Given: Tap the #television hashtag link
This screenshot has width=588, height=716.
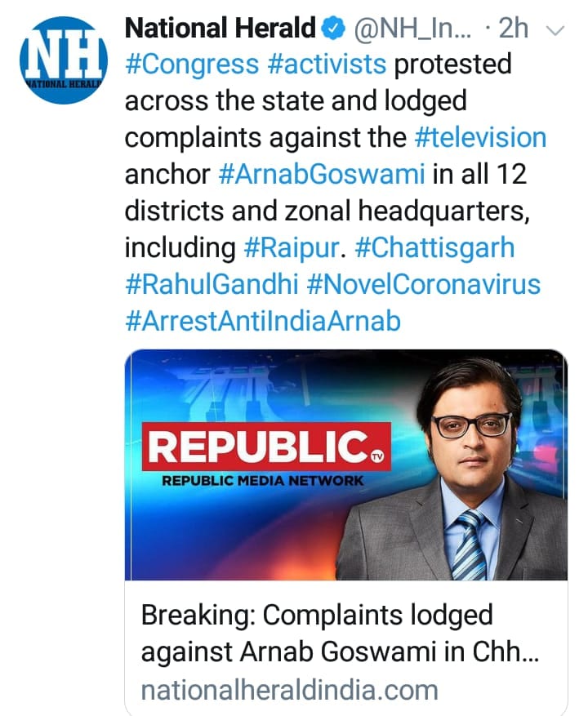Looking at the screenshot, I should tap(480, 137).
